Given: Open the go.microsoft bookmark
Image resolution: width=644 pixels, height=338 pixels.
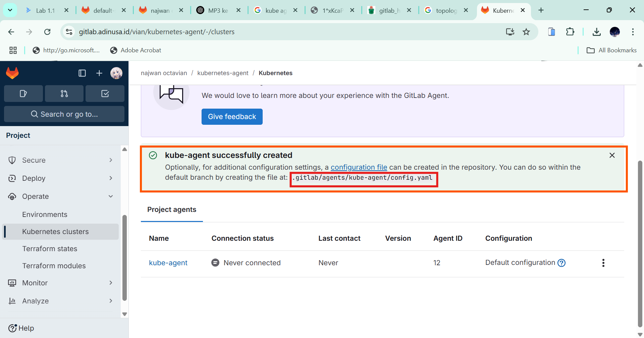Looking at the screenshot, I should [x=66, y=50].
